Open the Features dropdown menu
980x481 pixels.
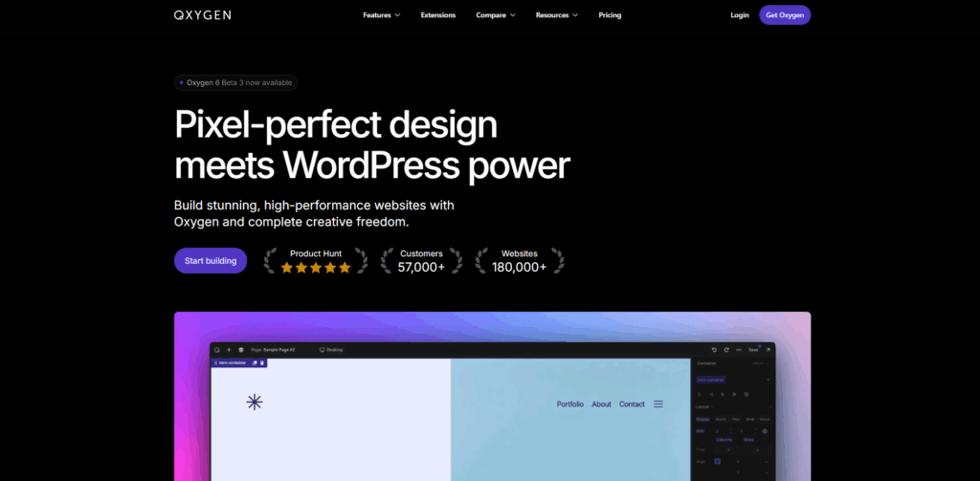[x=381, y=15]
